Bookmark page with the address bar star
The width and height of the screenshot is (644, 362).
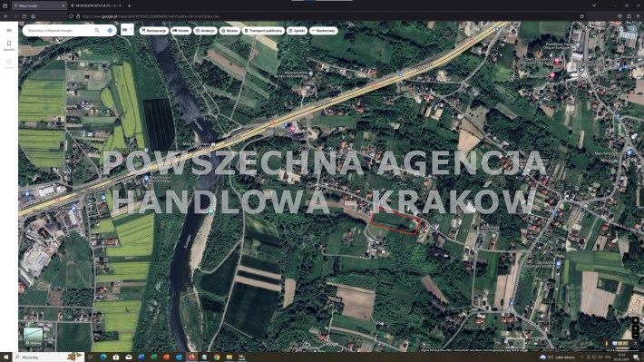point(582,16)
